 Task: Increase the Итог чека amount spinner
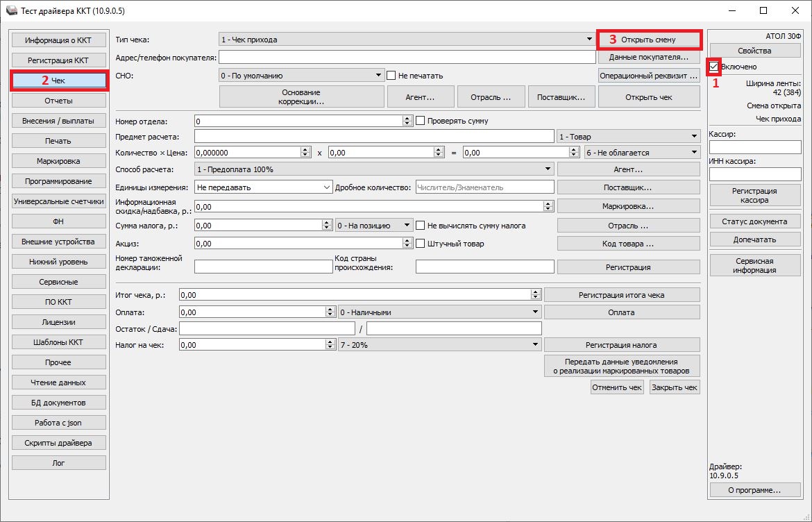click(x=535, y=292)
